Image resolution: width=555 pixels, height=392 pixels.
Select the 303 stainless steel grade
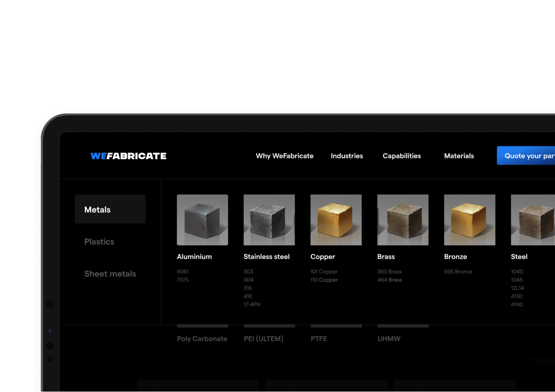tap(248, 272)
